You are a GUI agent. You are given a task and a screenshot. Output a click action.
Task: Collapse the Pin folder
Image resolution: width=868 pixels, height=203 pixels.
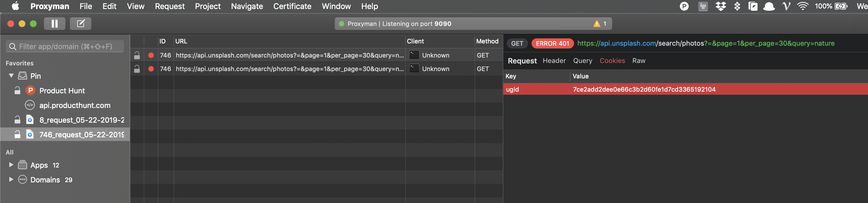(11, 76)
